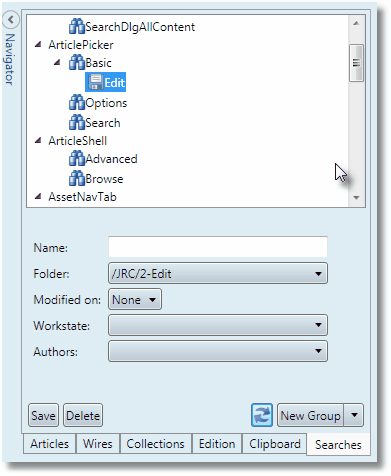391x476 pixels.
Task: Click the binoculars icon beside Advanced
Action: coord(77,158)
